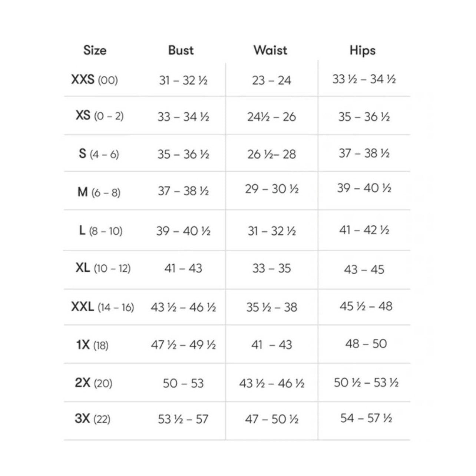476x476 pixels.
Task: Click hips value 54 – 57 ½
Action: 366,419
